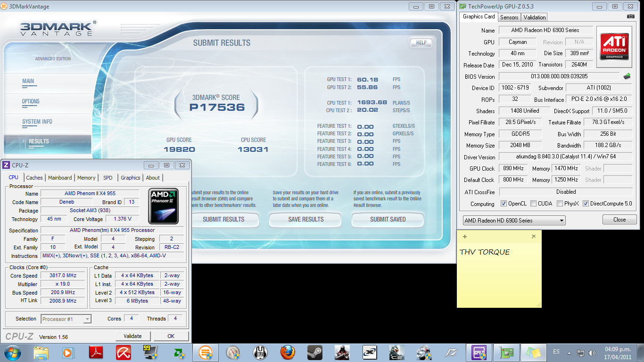The image size is (644, 362).
Task: Open the About tab in CPU-Z
Action: coord(153,178)
